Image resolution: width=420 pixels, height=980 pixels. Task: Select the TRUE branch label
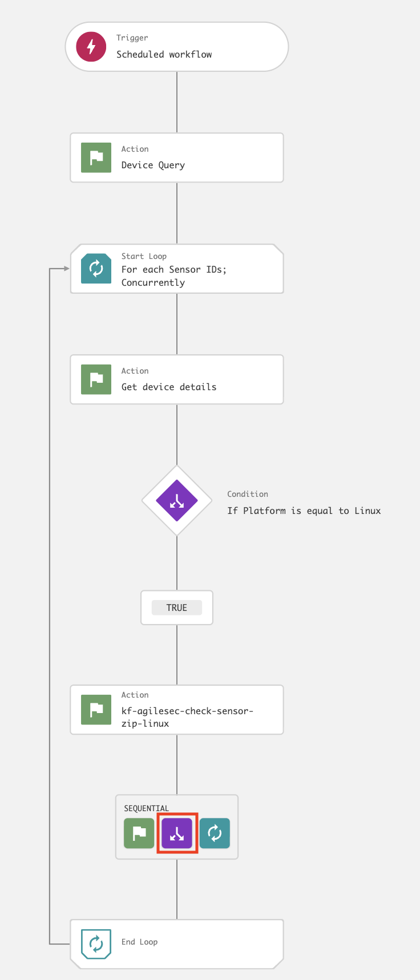tap(177, 608)
